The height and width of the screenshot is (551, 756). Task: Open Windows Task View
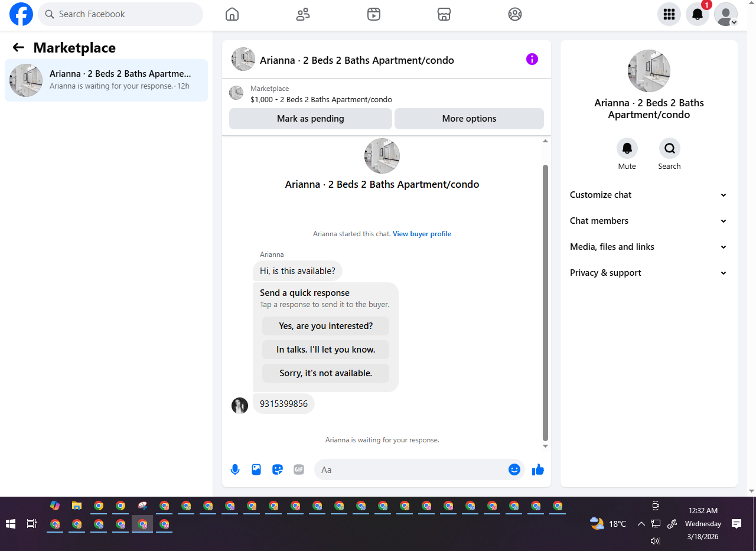(x=32, y=524)
